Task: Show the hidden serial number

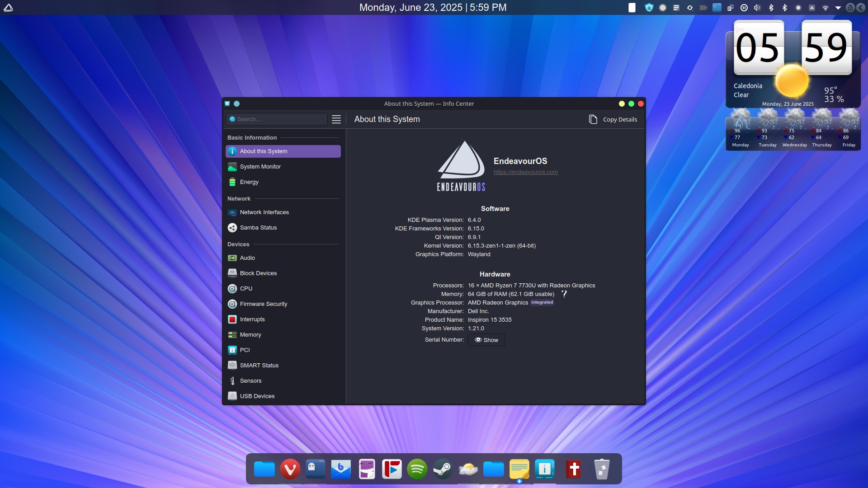Action: pyautogui.click(x=486, y=340)
